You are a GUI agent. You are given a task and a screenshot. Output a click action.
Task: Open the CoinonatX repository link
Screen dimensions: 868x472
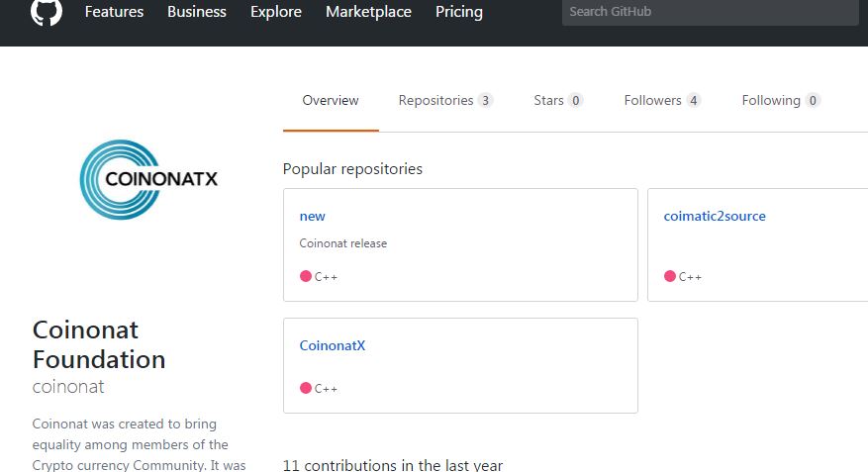click(x=333, y=345)
